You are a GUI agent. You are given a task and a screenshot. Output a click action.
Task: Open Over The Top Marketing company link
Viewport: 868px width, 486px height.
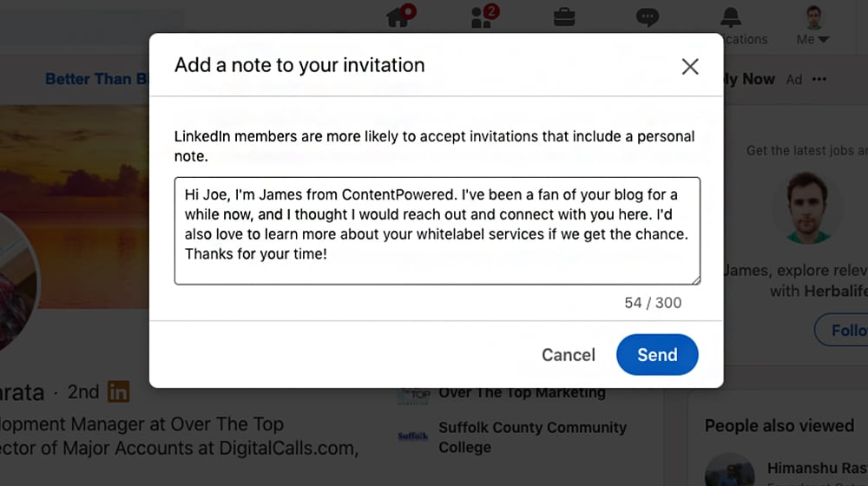(522, 392)
